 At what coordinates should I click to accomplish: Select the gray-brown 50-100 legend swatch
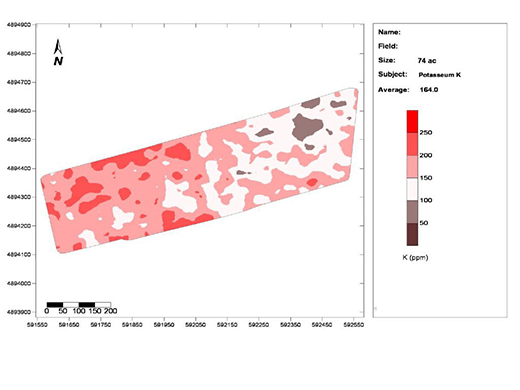pos(412,212)
